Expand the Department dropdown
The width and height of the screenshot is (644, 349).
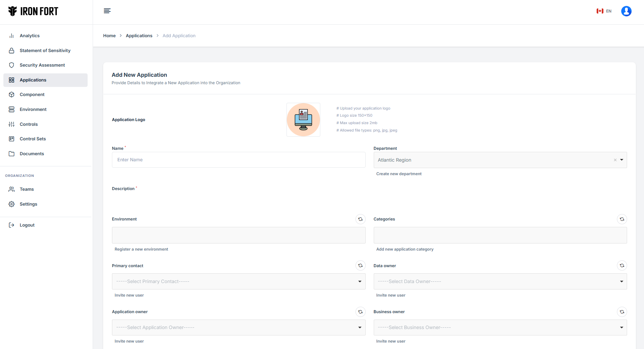622,160
